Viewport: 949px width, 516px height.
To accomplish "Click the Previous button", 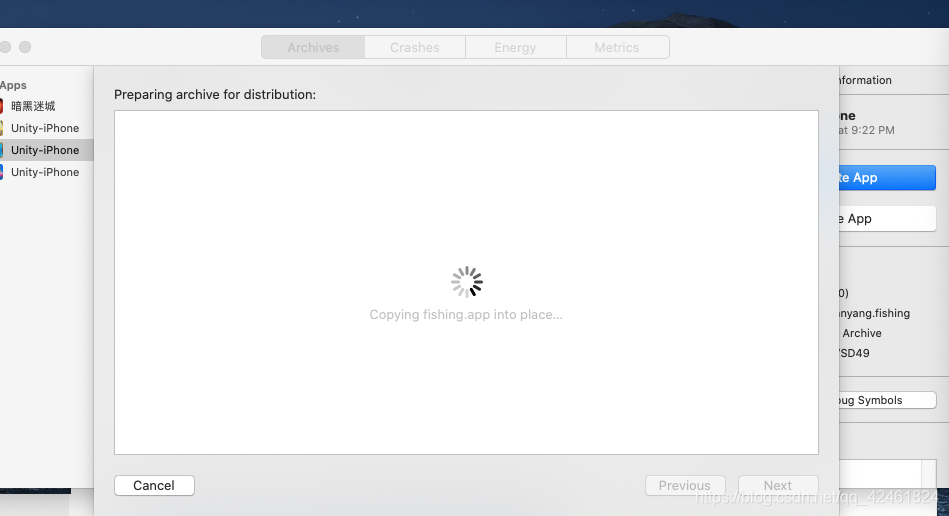I will pos(685,485).
